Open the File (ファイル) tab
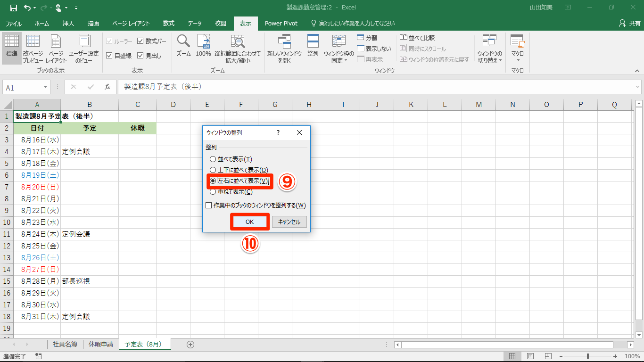The image size is (644, 362). click(13, 23)
